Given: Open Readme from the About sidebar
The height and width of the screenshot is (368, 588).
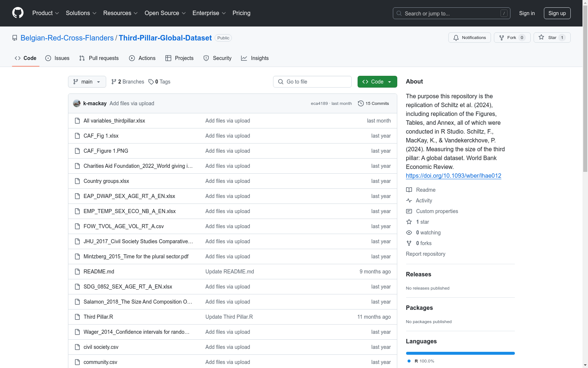Looking at the screenshot, I should (x=421, y=190).
